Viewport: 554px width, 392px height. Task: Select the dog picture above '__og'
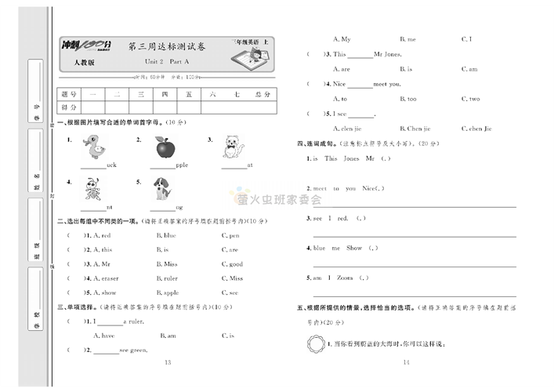pyautogui.click(x=162, y=189)
